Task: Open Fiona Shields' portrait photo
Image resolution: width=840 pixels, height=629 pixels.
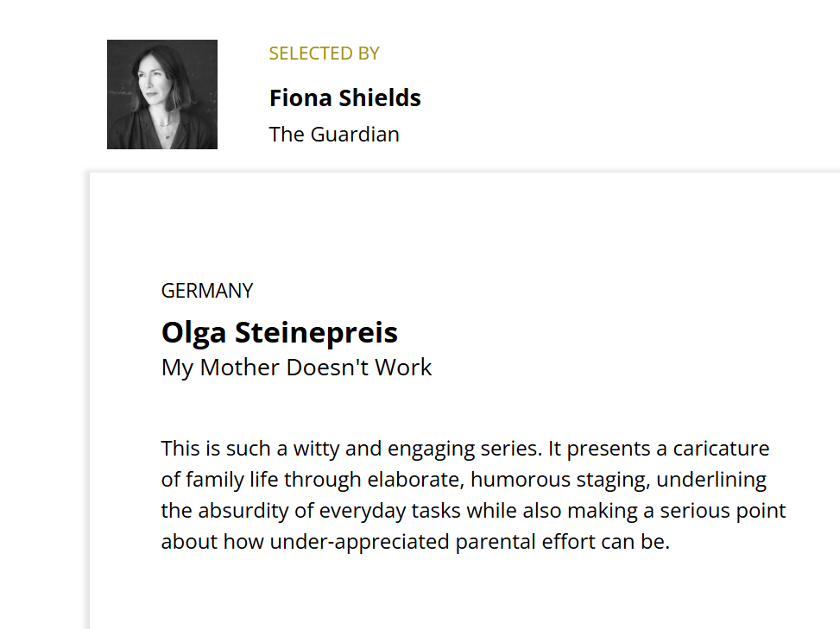Action: [162, 94]
